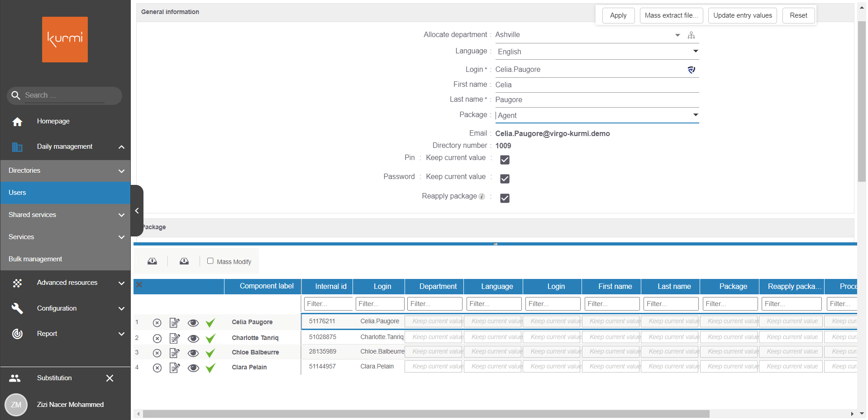The image size is (868, 420).
Task: Click the Kurmi logo
Action: click(65, 39)
